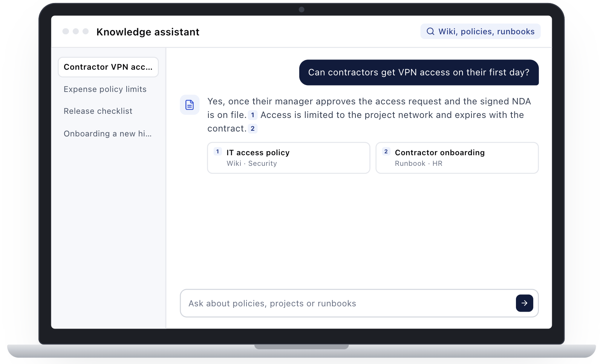Click inline citation 1 after 'is on file.'

pyautogui.click(x=253, y=115)
